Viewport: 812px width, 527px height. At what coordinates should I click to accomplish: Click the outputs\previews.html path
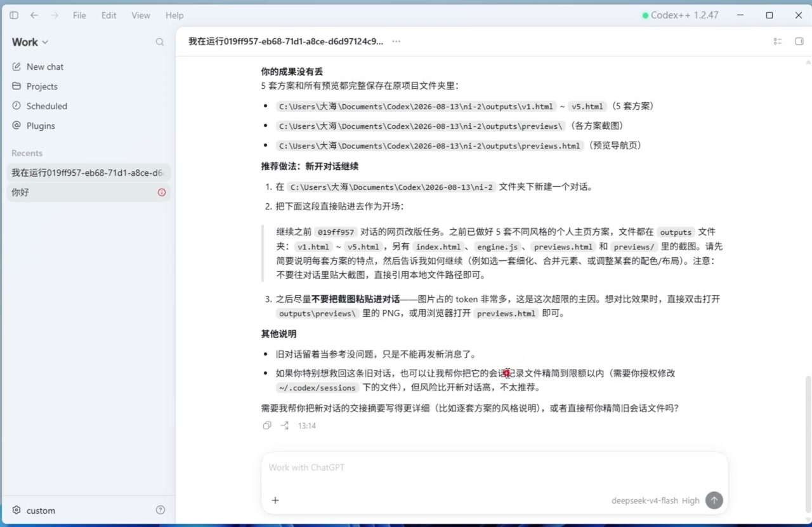(429, 146)
